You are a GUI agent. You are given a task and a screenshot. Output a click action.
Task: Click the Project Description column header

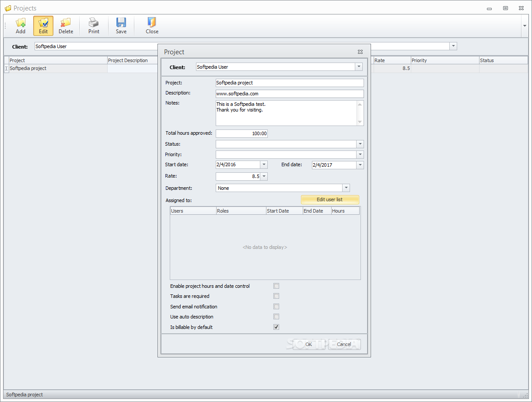pos(133,60)
